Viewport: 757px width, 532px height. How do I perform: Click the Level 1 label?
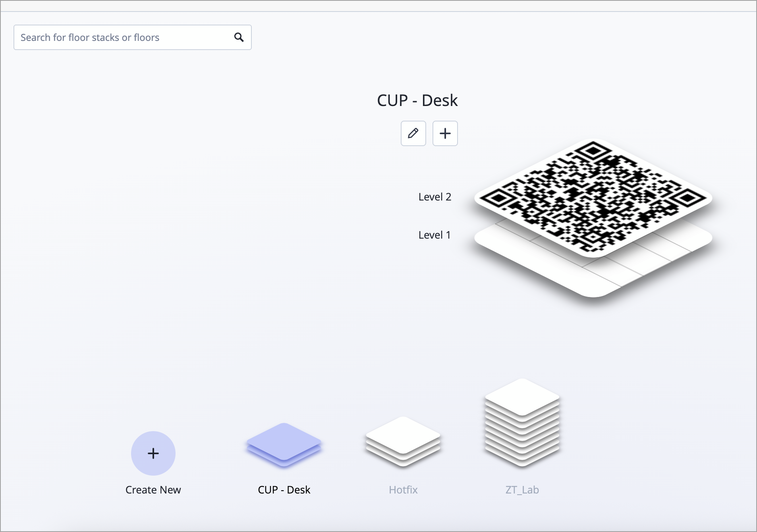coord(435,235)
